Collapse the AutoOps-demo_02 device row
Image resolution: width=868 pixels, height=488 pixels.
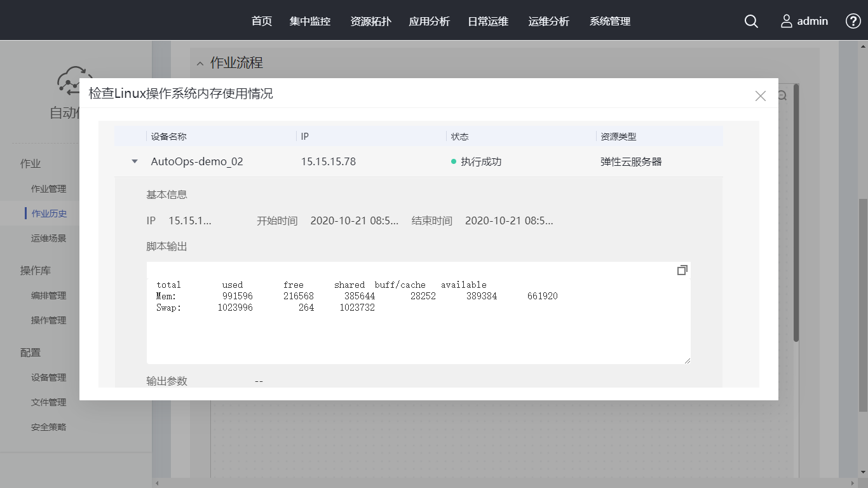coord(134,161)
